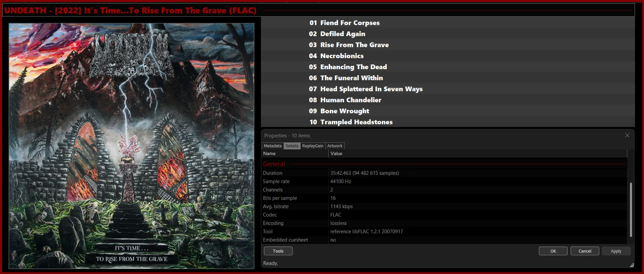Click the Cancel button

tap(585, 251)
